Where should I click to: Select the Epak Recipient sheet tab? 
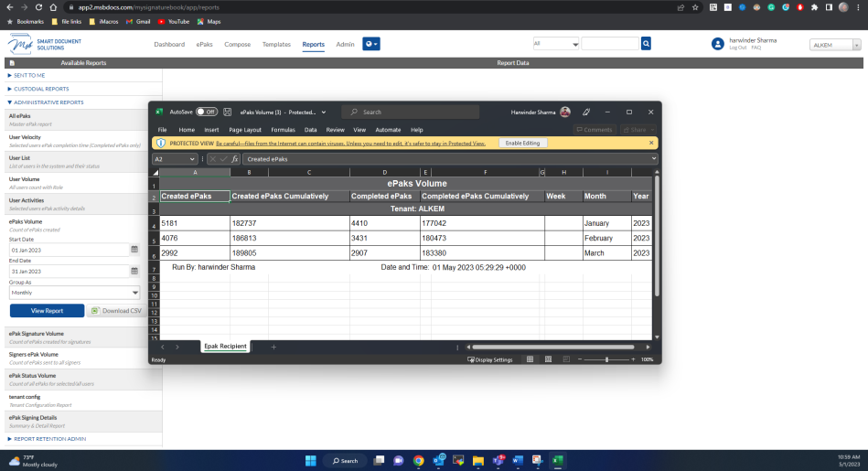click(225, 346)
